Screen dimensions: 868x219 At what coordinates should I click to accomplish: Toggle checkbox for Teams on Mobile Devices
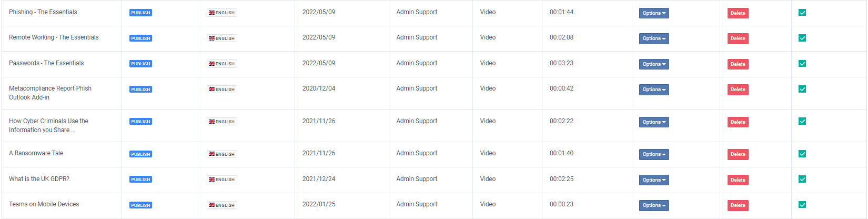click(802, 205)
